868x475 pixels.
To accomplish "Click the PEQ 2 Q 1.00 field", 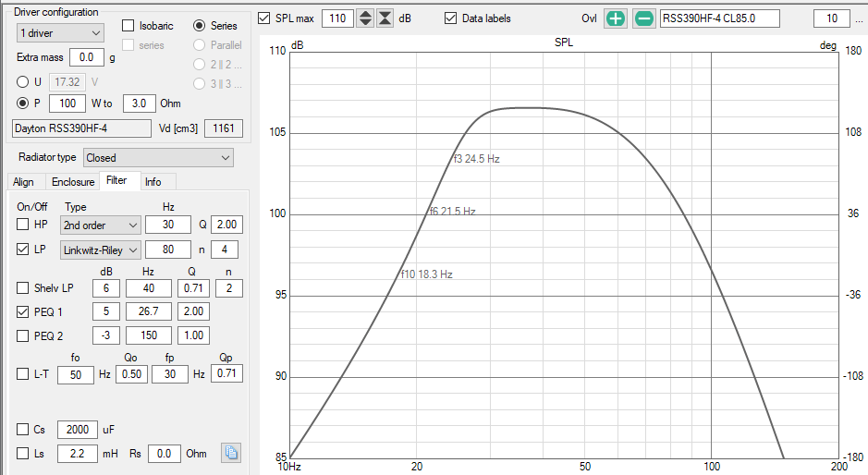I will pyautogui.click(x=193, y=335).
